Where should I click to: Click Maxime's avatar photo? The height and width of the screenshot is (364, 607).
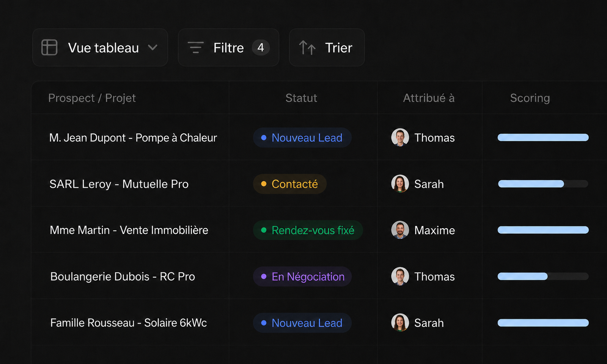[x=400, y=230]
